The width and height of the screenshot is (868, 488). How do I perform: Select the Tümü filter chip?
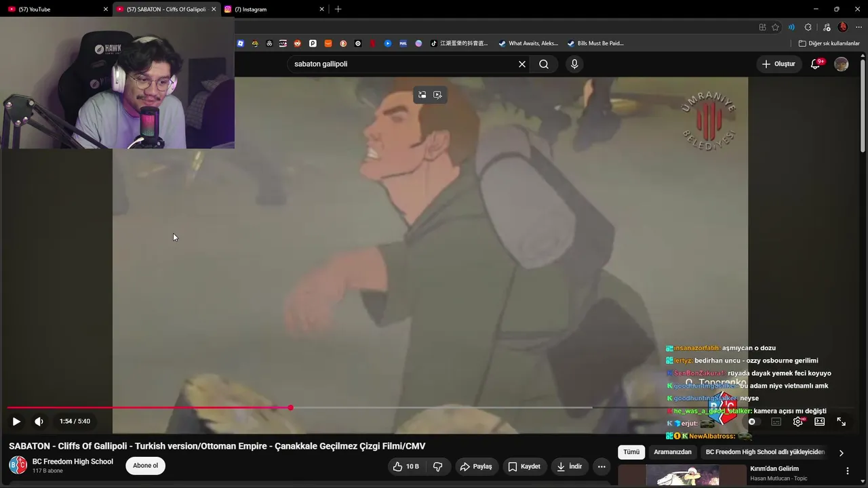pyautogui.click(x=631, y=452)
